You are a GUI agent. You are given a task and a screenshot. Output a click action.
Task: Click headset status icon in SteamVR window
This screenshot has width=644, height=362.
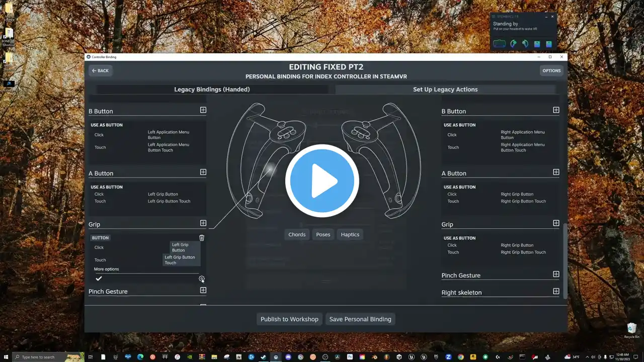coord(499,44)
